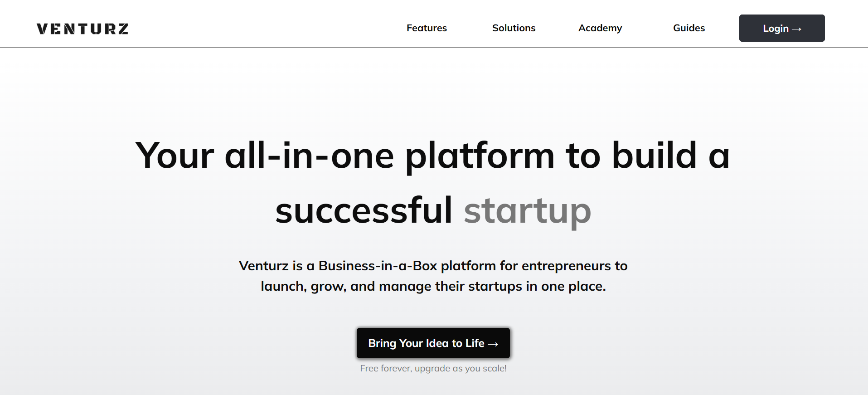Select the Academy link in the navbar
868x395 pixels.
coord(600,28)
